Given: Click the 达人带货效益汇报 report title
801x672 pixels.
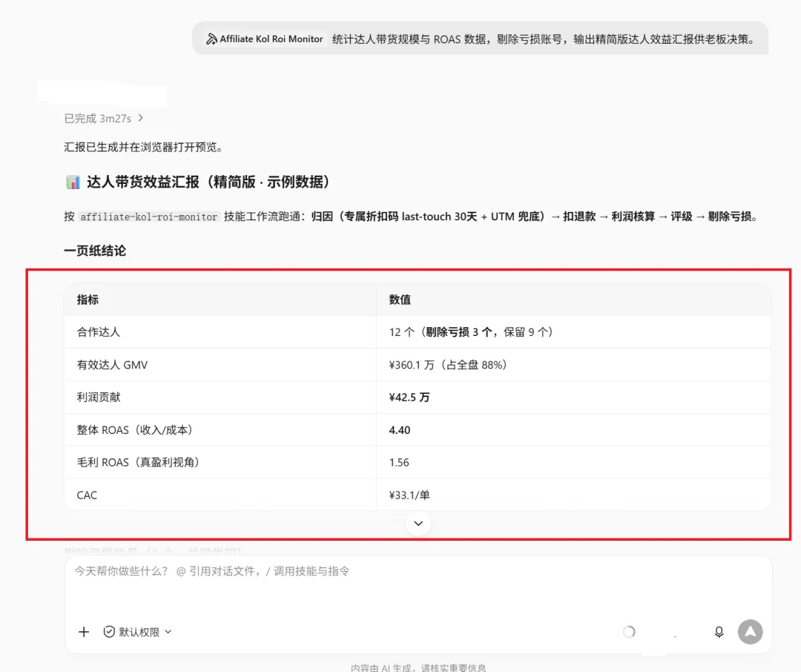Looking at the screenshot, I should tap(208, 182).
